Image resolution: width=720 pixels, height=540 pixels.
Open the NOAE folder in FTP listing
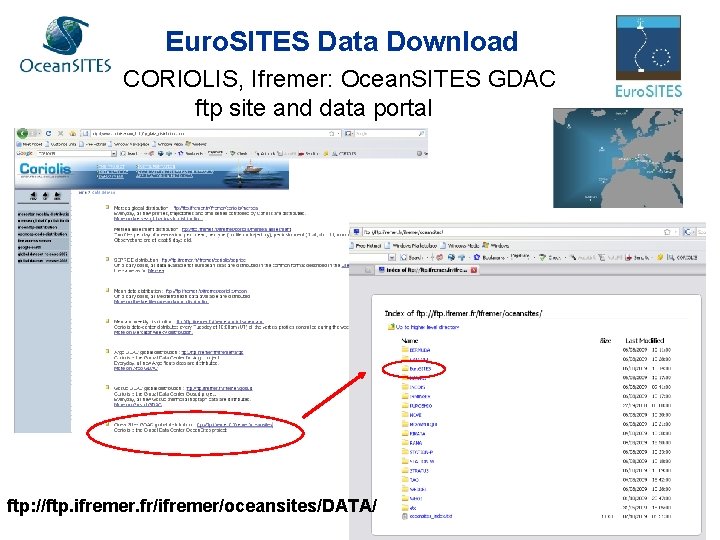(415, 415)
